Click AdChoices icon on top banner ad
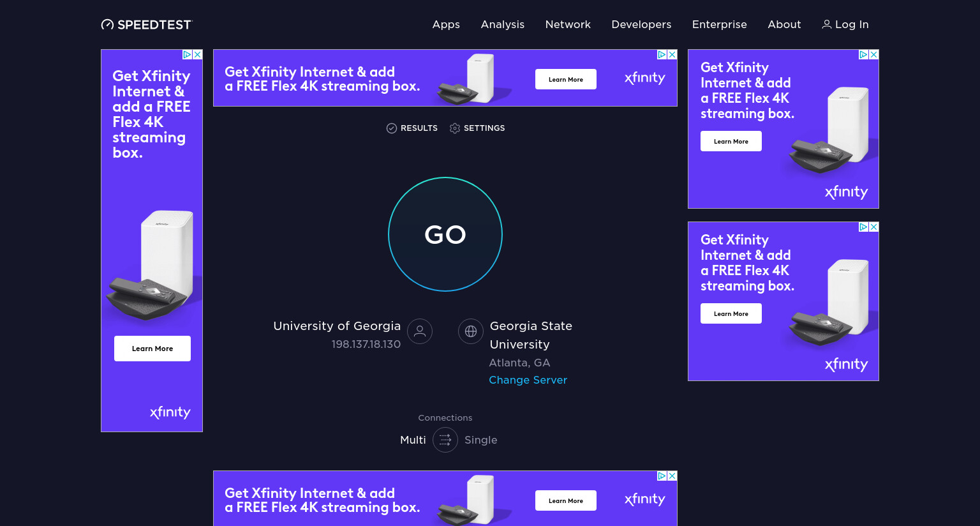This screenshot has width=980, height=526. click(x=662, y=55)
